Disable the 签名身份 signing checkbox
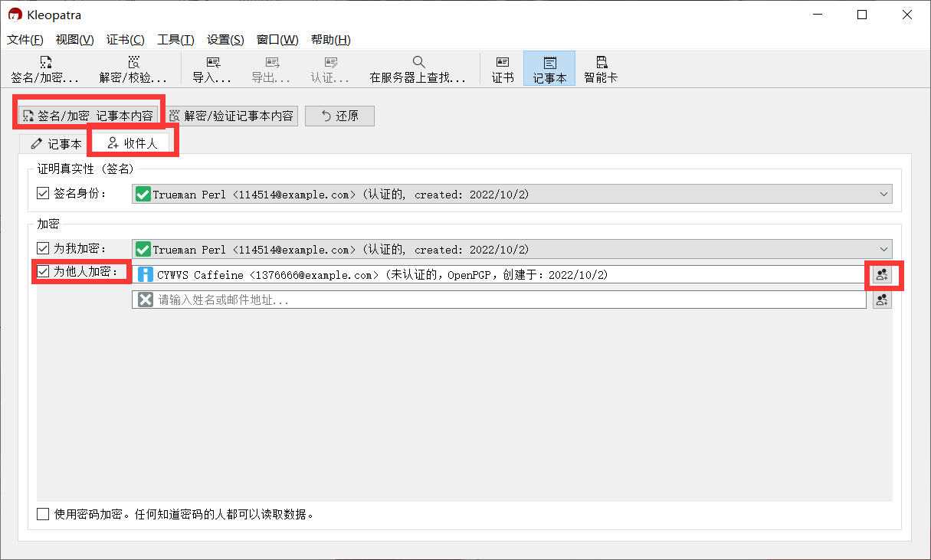This screenshot has height=560, width=931. (x=42, y=193)
